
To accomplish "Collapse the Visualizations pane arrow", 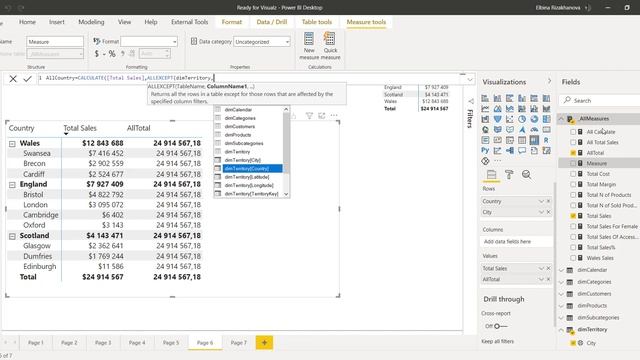I will (x=549, y=81).
